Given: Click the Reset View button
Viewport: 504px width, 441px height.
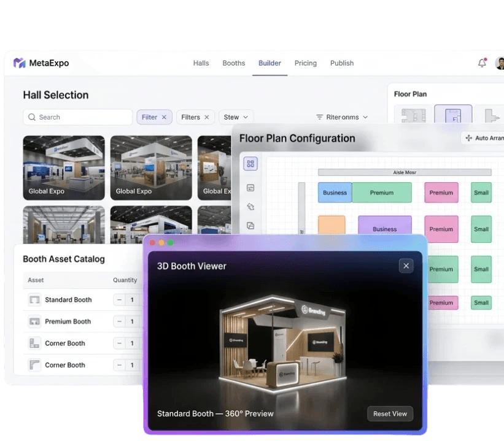Looking at the screenshot, I should (x=390, y=413).
